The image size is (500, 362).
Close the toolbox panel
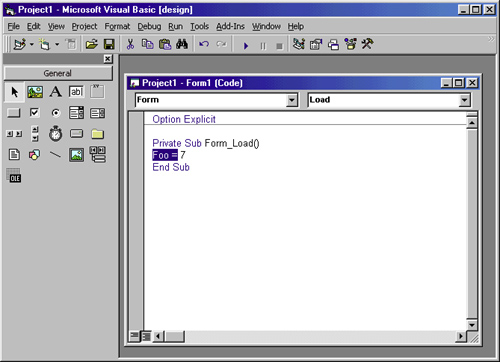coord(108,59)
